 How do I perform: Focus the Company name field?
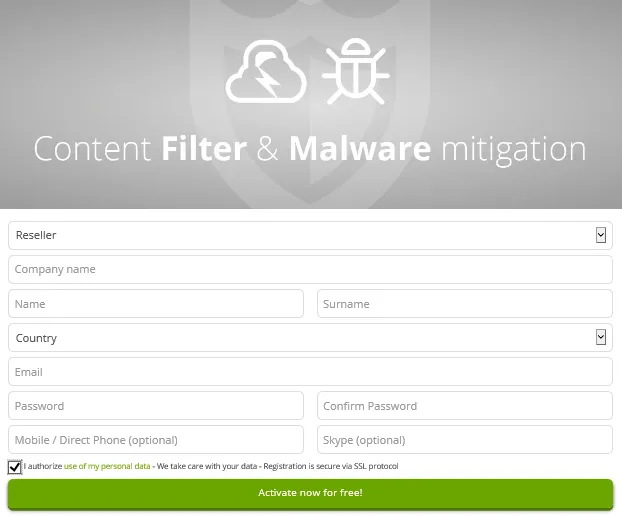pos(310,269)
